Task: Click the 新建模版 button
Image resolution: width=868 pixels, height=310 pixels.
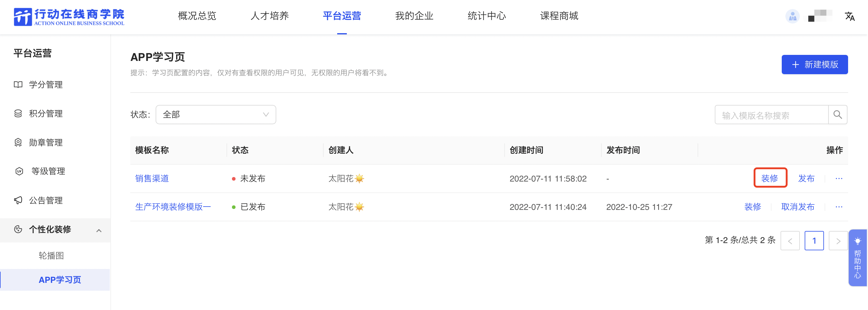Action: click(x=815, y=64)
